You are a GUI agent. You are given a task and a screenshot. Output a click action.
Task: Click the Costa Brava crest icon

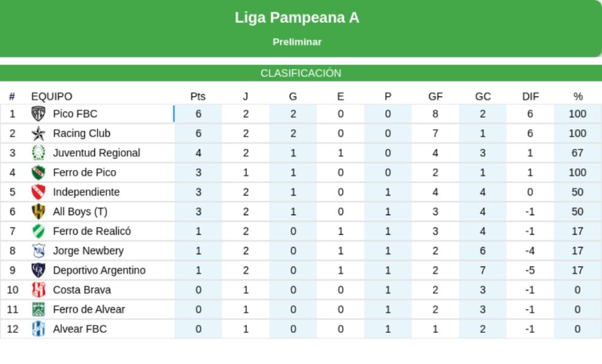tap(38, 290)
